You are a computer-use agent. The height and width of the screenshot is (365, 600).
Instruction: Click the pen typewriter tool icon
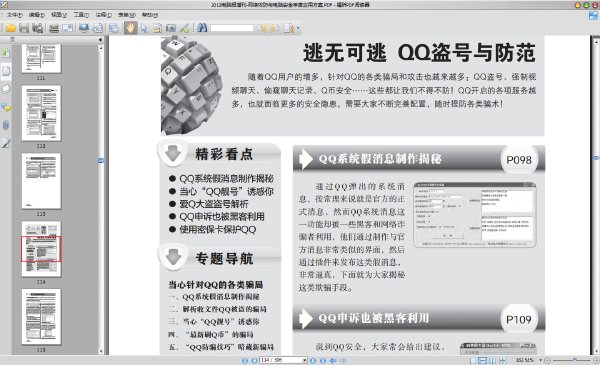(184, 28)
